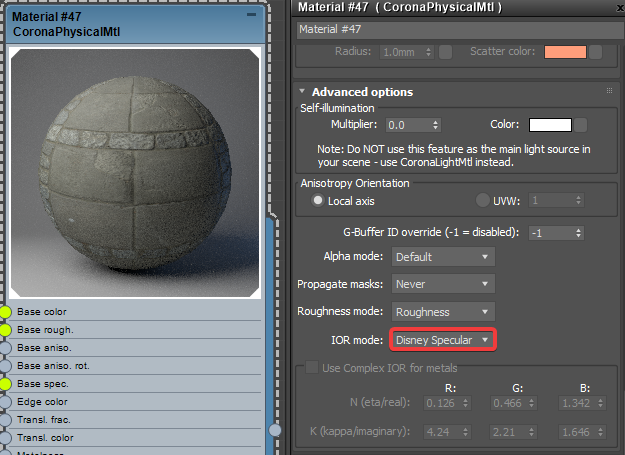Click the Base color input socket
This screenshot has width=625, height=455.
[x=5, y=312]
